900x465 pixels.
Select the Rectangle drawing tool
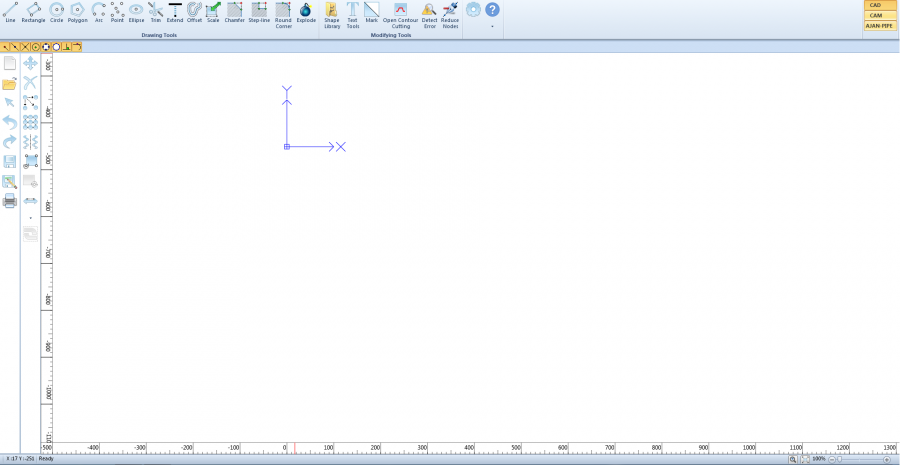(x=33, y=12)
